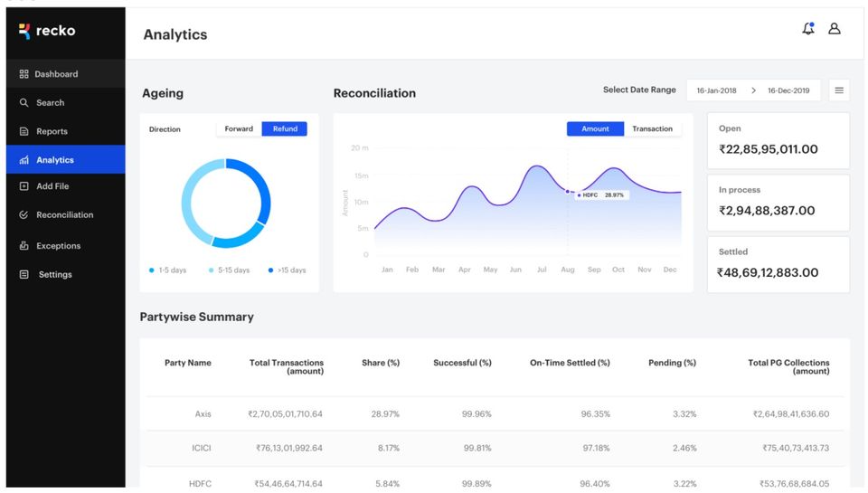Click the Dashboard grid icon in sidebar
Image resolution: width=868 pixels, height=493 pixels.
(24, 74)
